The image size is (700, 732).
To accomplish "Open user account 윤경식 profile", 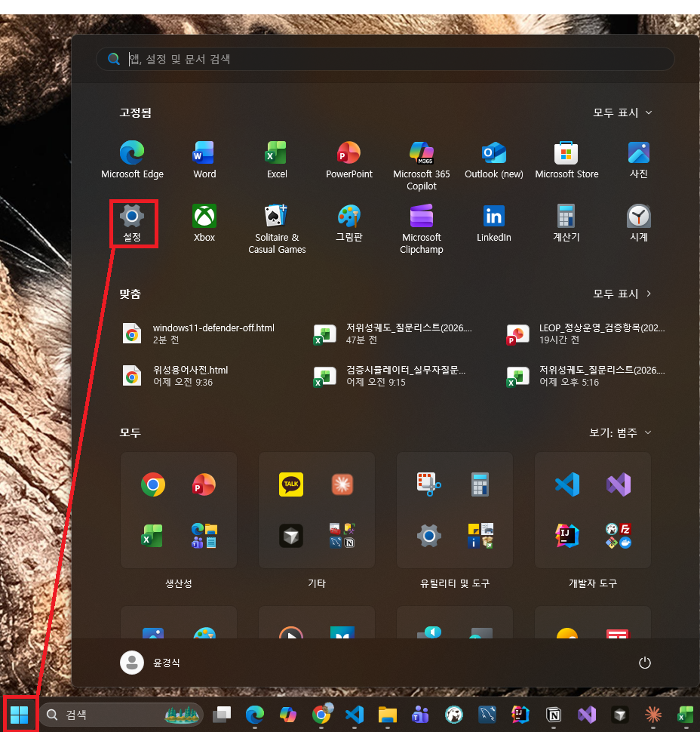I will (x=150, y=663).
